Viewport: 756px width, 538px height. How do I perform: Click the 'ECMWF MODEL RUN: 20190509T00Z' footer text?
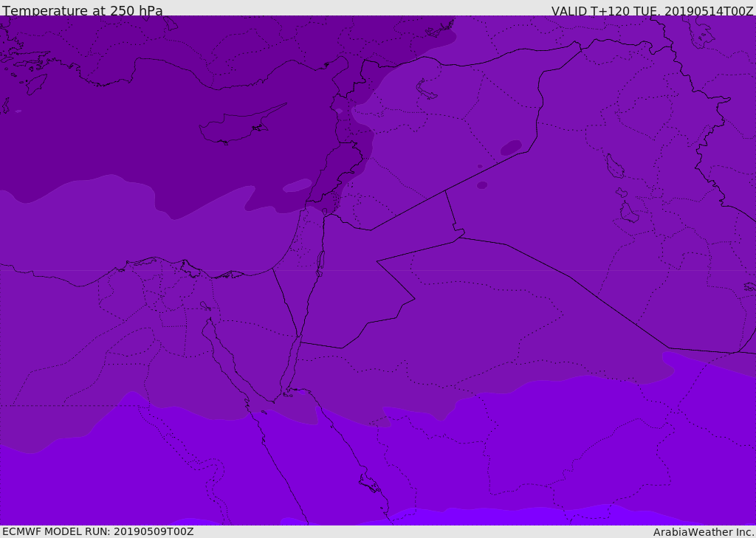click(98, 531)
